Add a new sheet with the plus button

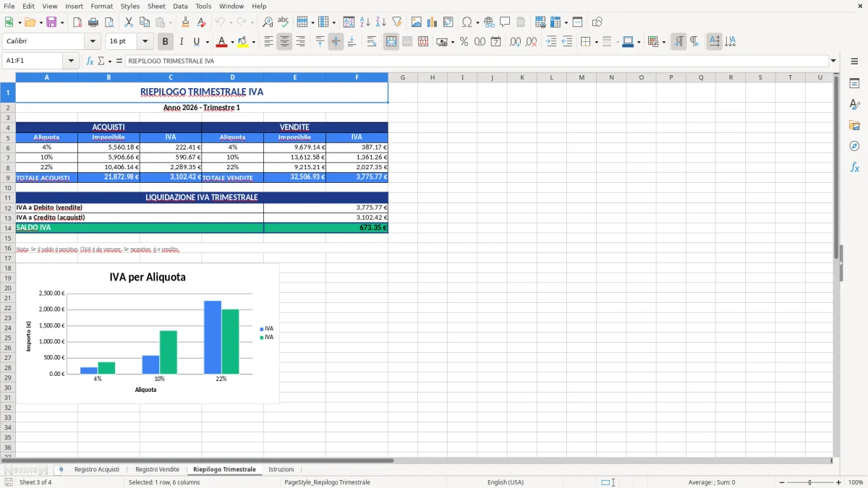[x=61, y=468]
